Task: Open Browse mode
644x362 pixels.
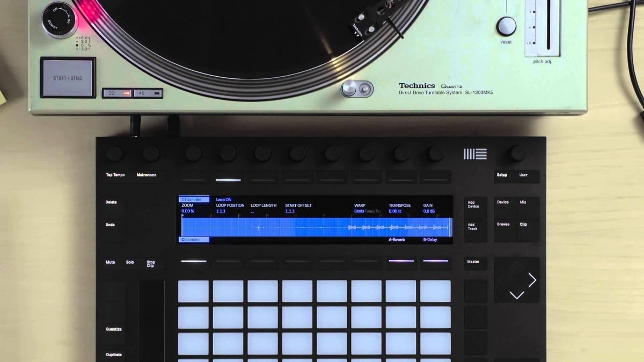Action: pos(503,224)
